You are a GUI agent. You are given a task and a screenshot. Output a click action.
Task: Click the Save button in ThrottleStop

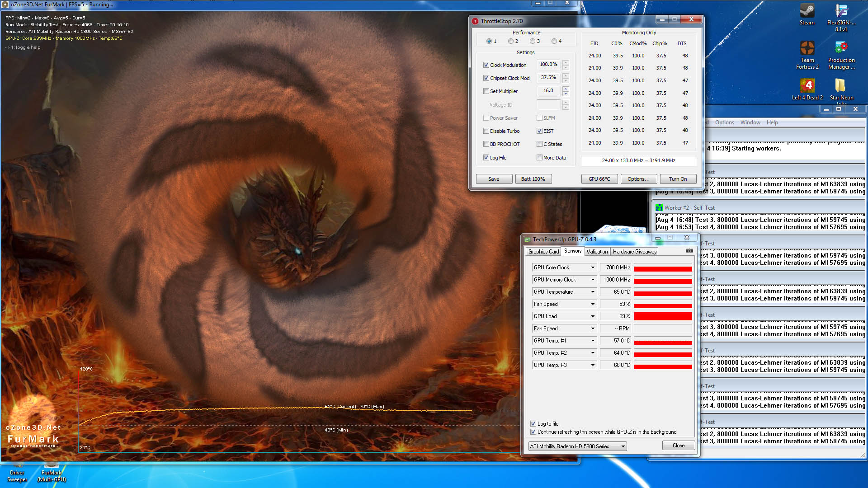(x=494, y=179)
